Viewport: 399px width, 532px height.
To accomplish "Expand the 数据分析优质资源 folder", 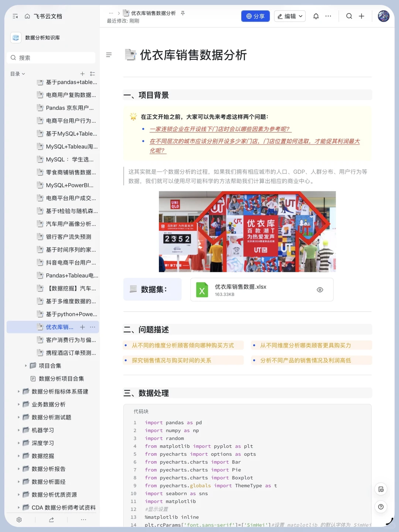I will pos(19,495).
